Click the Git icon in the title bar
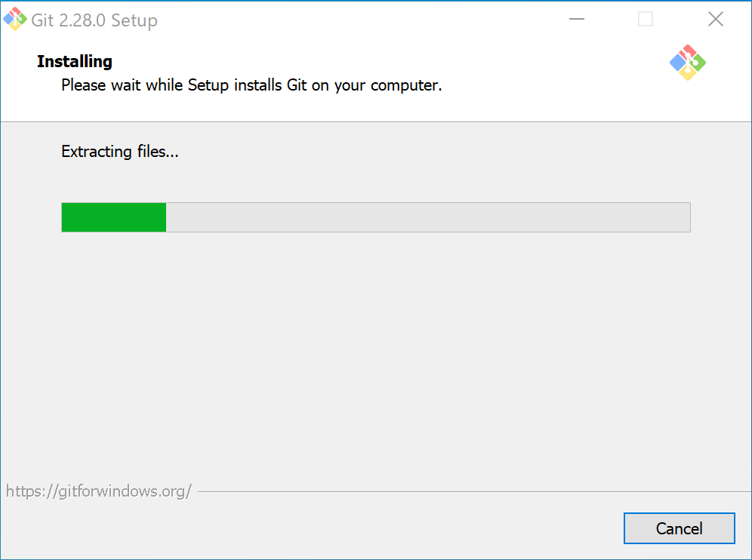Image resolution: width=752 pixels, height=560 pixels. click(15, 19)
